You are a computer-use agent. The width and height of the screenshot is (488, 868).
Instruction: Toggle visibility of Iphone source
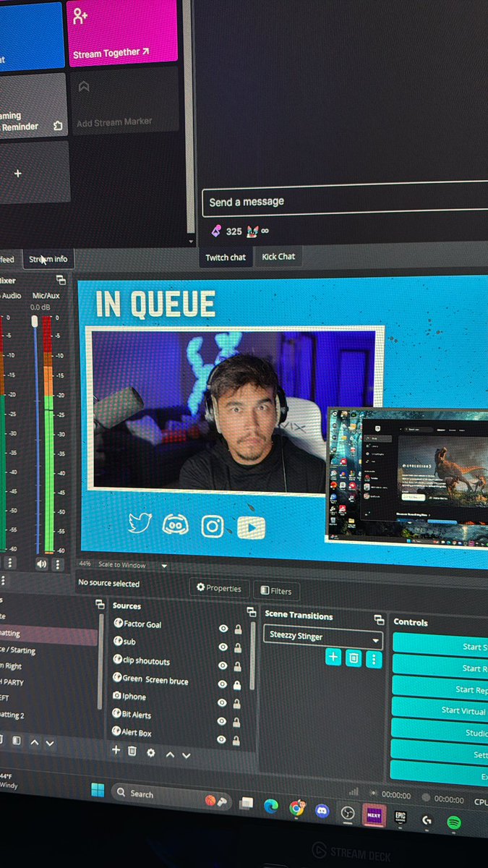pos(223,702)
